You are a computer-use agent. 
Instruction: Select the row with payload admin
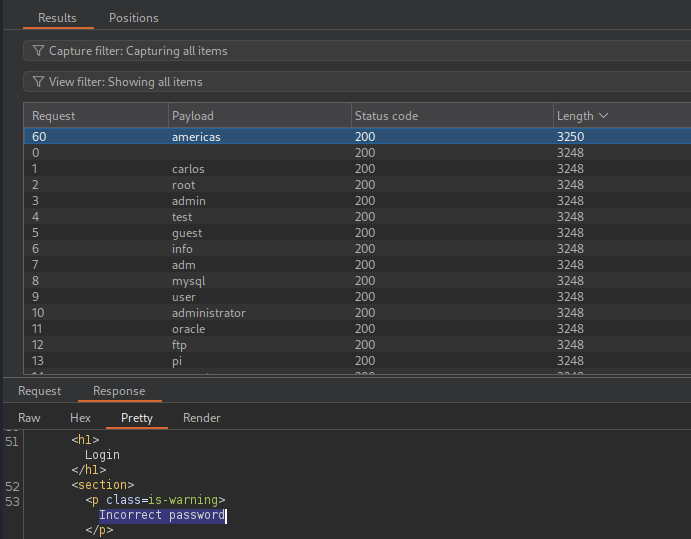point(357,201)
